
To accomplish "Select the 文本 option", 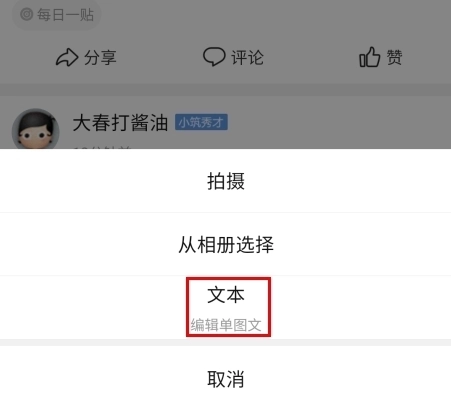I will [x=226, y=295].
